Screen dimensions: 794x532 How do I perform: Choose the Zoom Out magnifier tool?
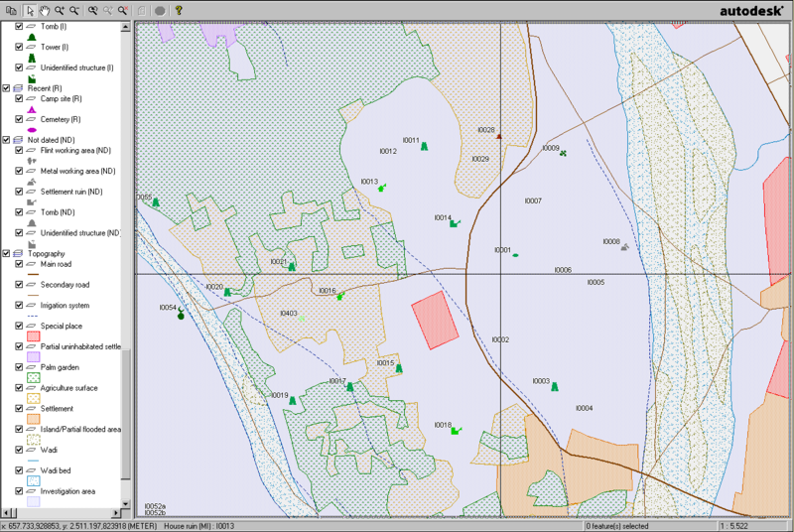tap(74, 10)
